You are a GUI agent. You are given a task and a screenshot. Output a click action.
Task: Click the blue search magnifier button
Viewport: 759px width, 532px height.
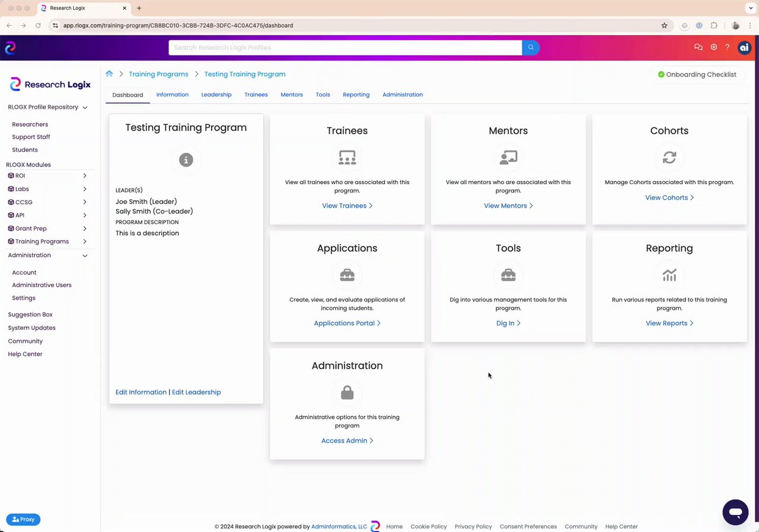point(531,47)
